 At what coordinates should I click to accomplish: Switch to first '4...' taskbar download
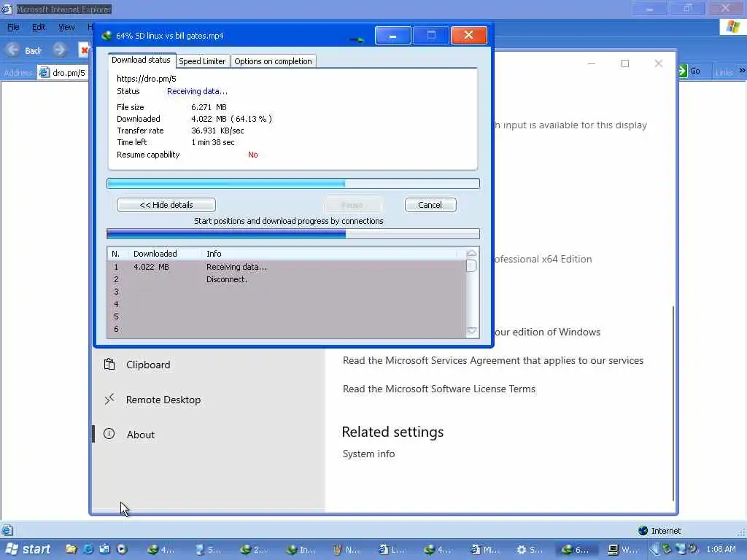160,550
